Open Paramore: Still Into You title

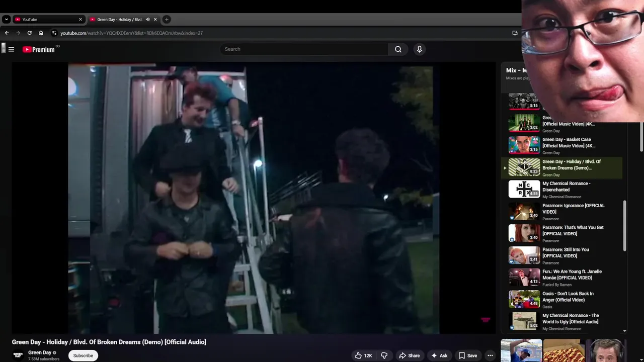tap(566, 252)
